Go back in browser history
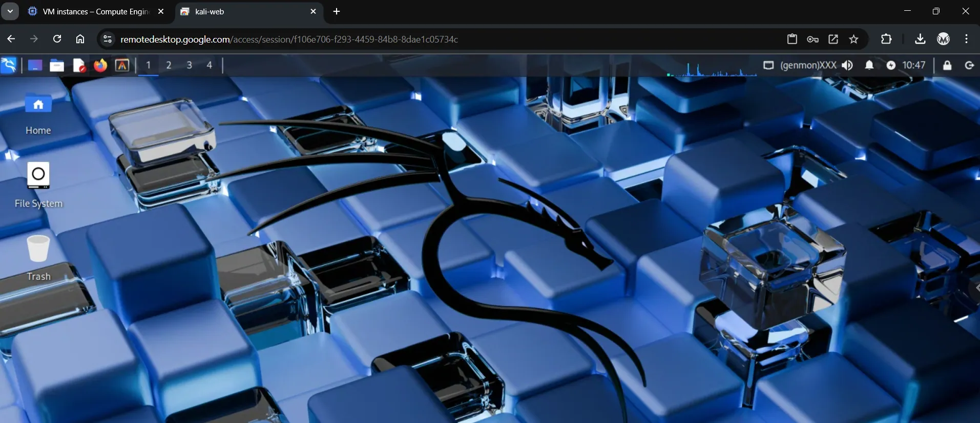980x423 pixels. point(11,39)
